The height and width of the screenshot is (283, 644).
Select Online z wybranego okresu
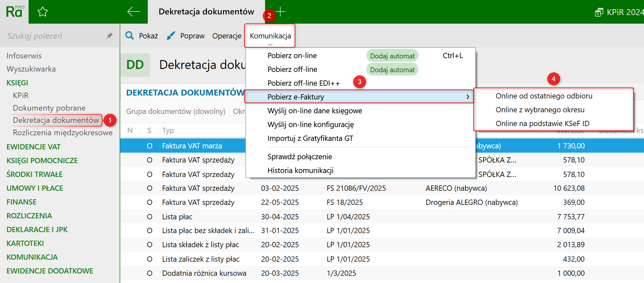coord(540,110)
